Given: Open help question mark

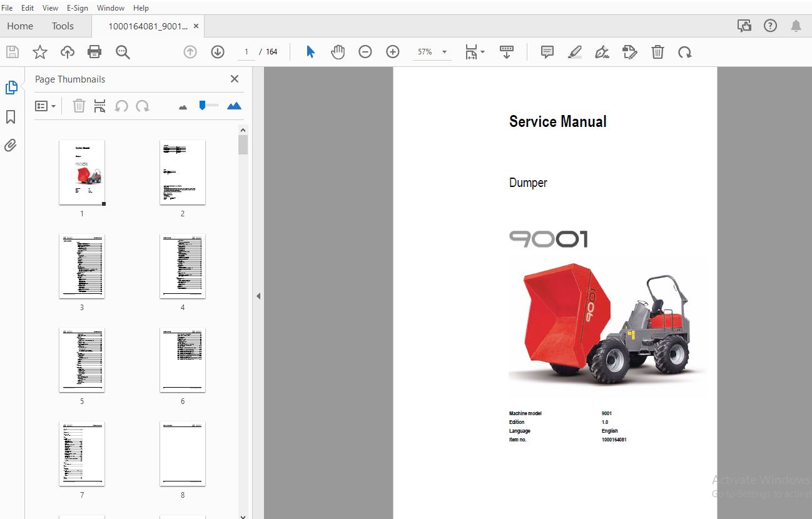Looking at the screenshot, I should (770, 26).
